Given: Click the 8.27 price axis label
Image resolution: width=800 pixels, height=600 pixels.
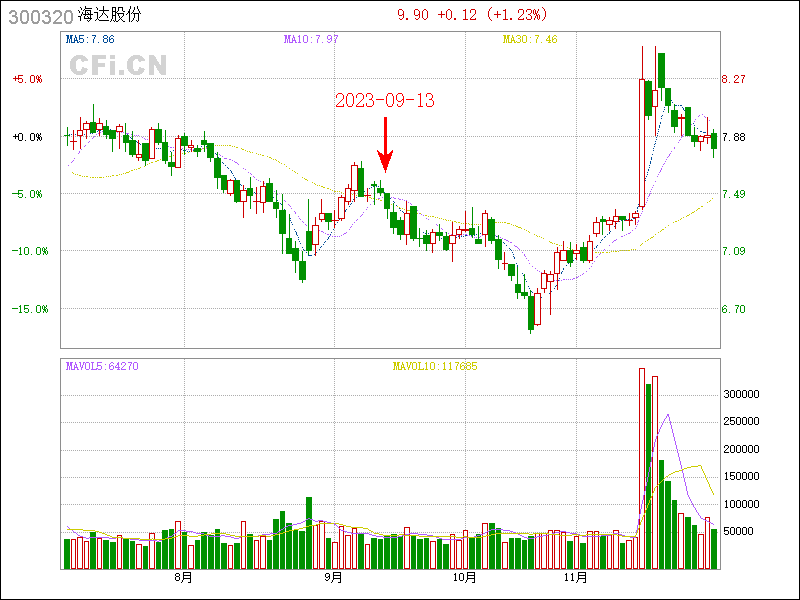Looking at the screenshot, I should coord(733,79).
